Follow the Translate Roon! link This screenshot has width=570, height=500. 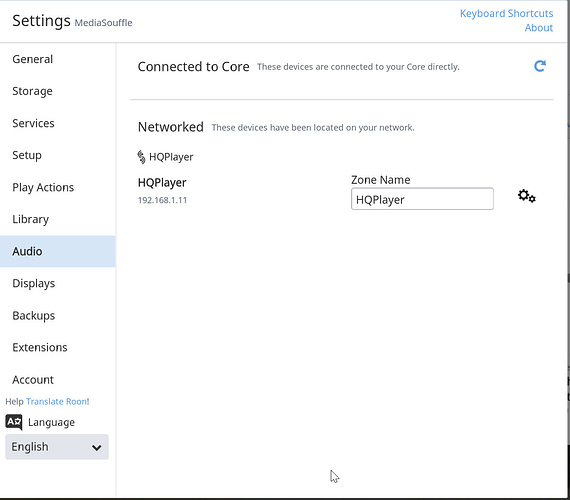(x=57, y=401)
